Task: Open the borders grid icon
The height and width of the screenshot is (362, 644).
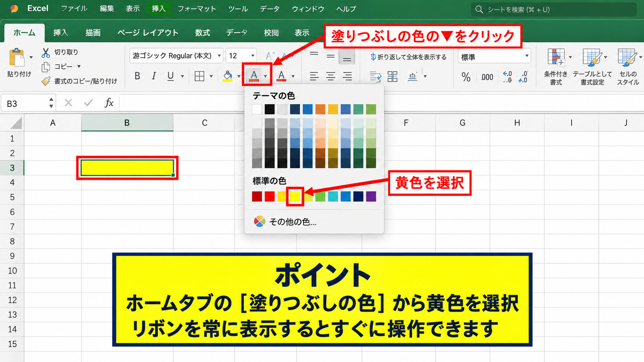Action: click(x=200, y=76)
